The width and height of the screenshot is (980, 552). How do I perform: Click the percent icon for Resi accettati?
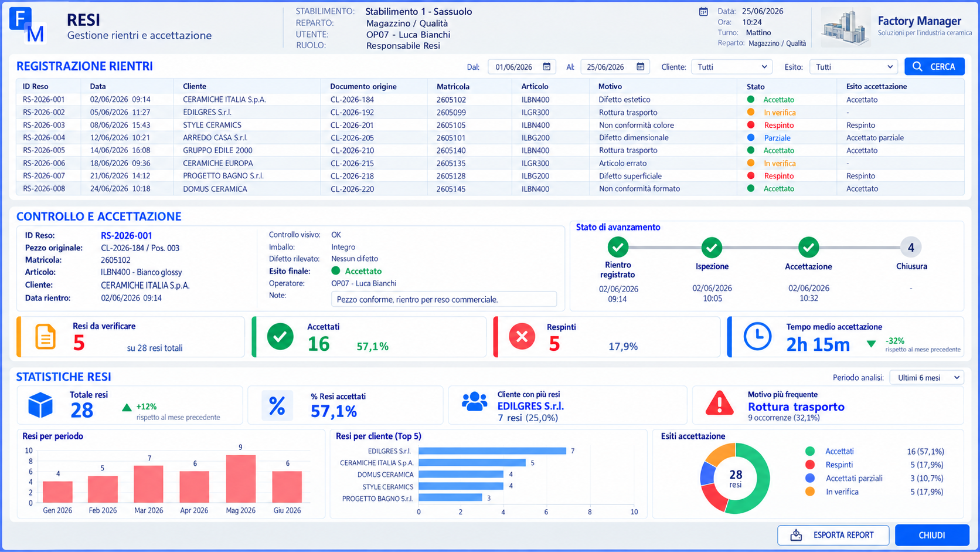pos(277,406)
